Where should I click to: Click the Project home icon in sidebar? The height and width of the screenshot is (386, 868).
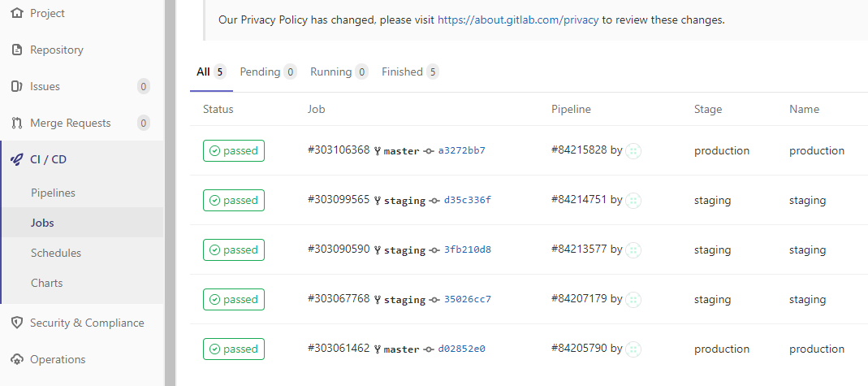point(17,13)
